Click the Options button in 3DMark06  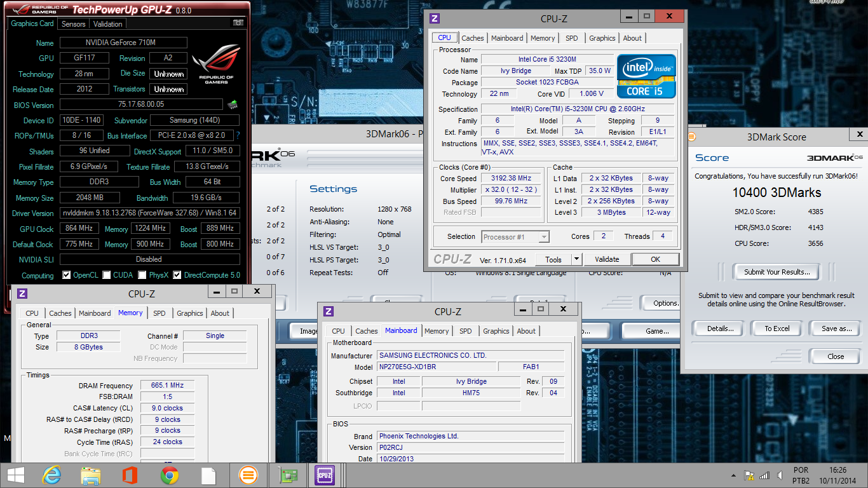point(662,302)
